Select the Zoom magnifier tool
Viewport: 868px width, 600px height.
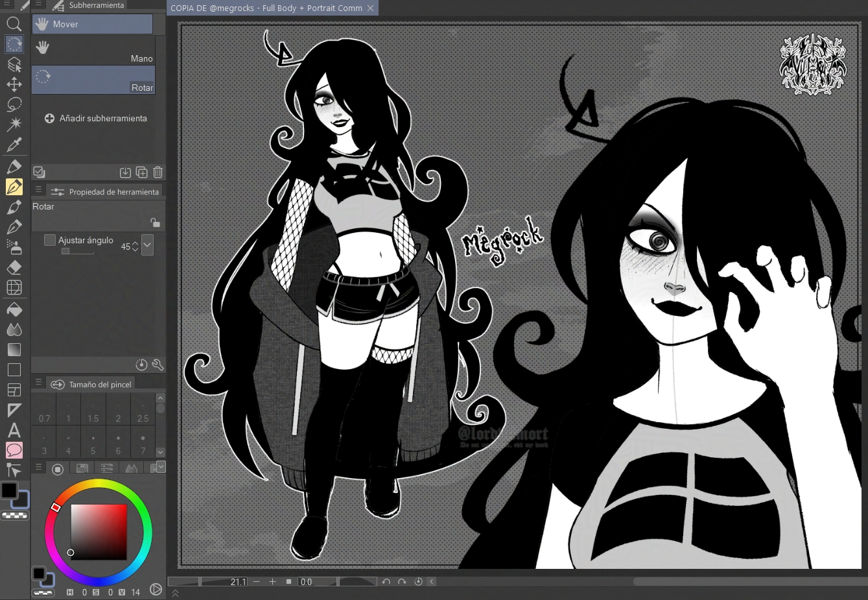[14, 24]
